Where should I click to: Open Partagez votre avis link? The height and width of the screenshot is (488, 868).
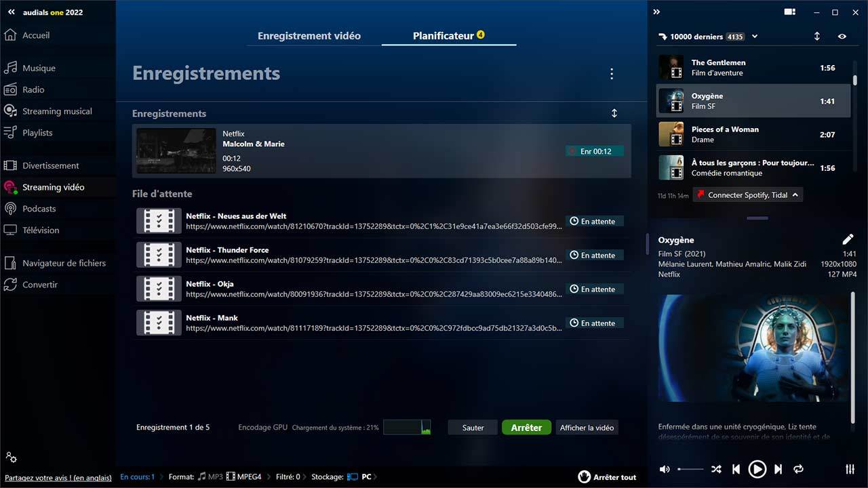pos(58,477)
